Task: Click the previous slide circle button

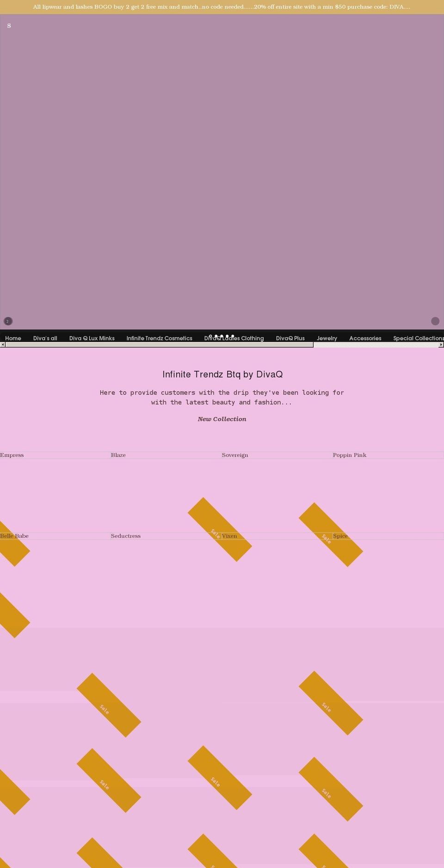Action: (x=8, y=321)
